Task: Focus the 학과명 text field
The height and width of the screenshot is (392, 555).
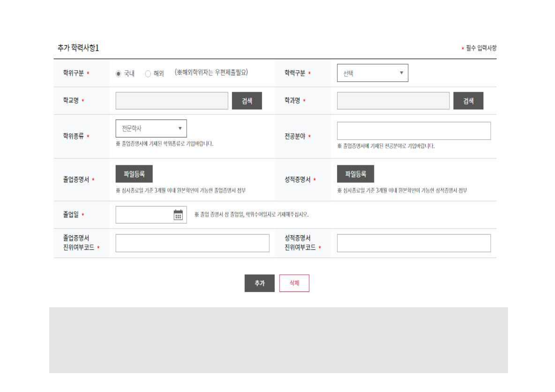Action: [x=393, y=101]
